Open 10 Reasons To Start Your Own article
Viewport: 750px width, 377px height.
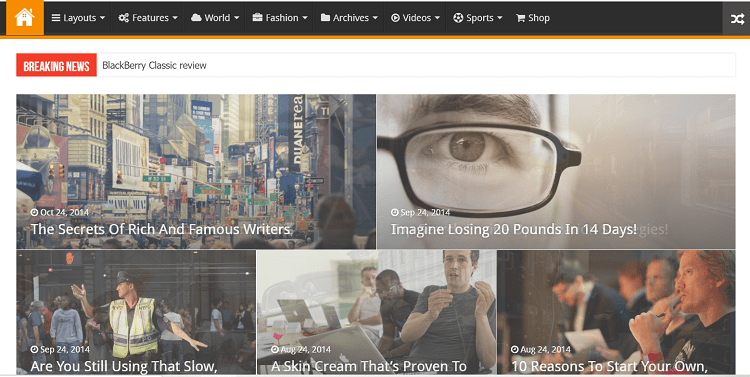609,366
